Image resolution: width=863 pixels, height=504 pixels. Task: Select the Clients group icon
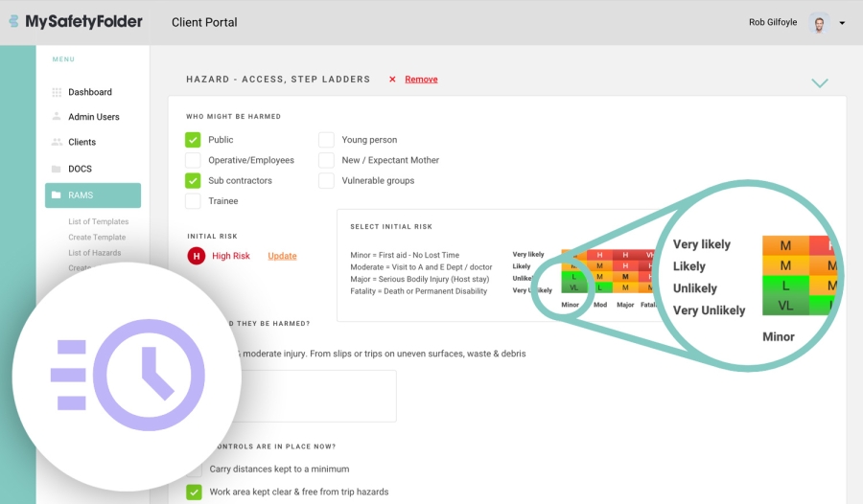(x=57, y=142)
